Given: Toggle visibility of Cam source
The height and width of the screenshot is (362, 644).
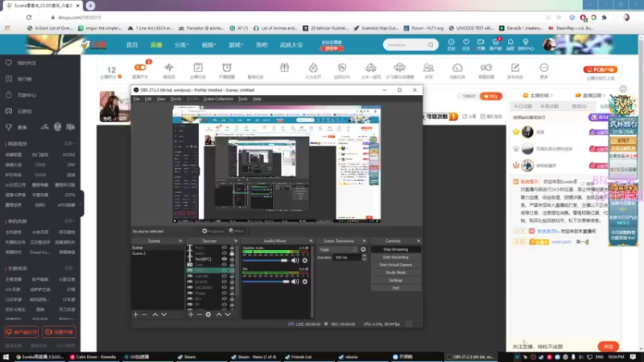Looking at the screenshot, I should (225, 265).
